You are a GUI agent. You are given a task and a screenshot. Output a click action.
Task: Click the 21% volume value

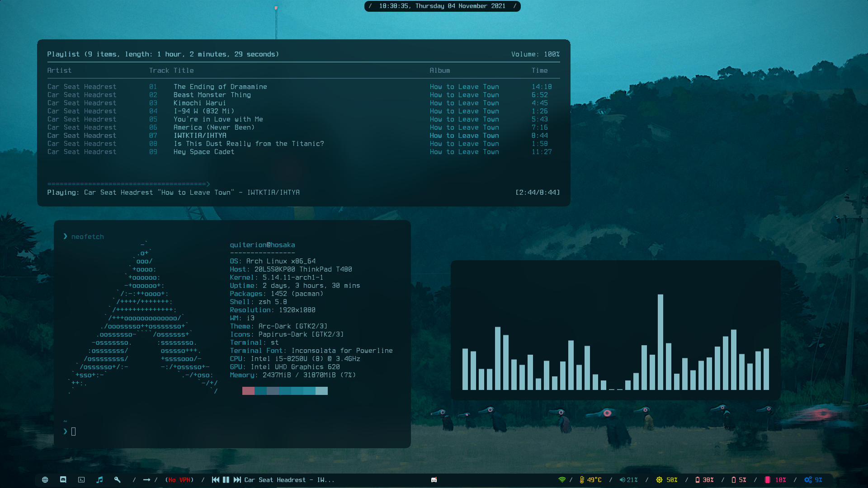coord(632,480)
